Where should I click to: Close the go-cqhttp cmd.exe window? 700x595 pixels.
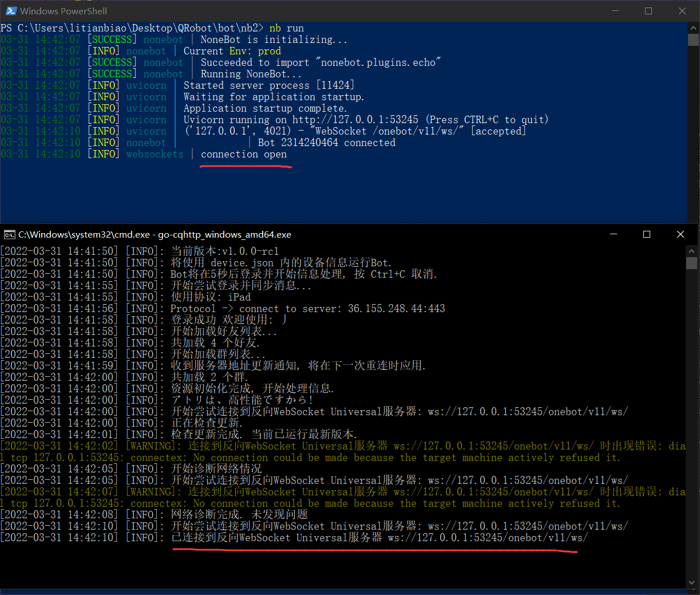click(x=680, y=234)
